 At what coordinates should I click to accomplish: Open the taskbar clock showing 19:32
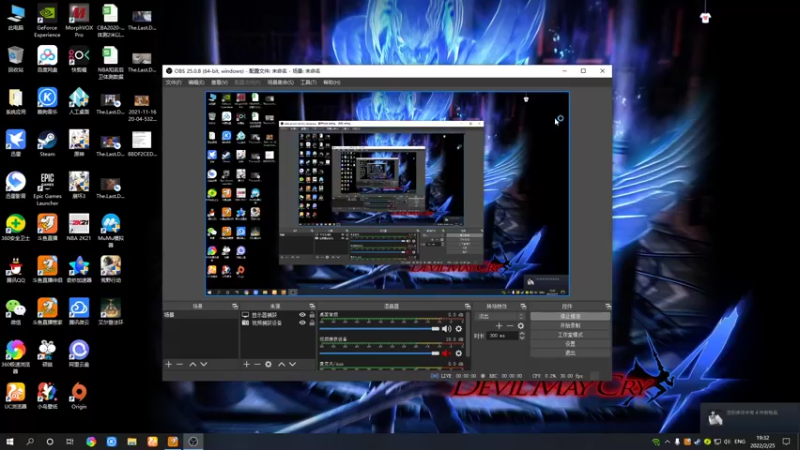(763, 441)
